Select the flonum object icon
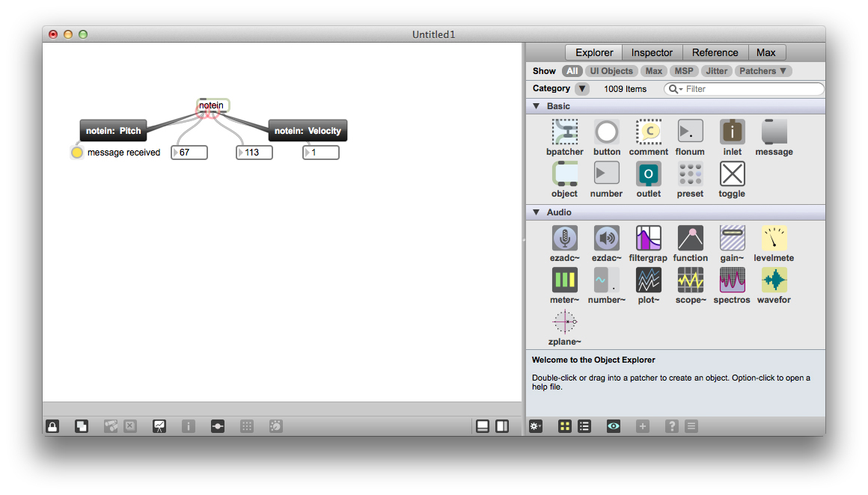This screenshot has height=495, width=868. [x=691, y=132]
